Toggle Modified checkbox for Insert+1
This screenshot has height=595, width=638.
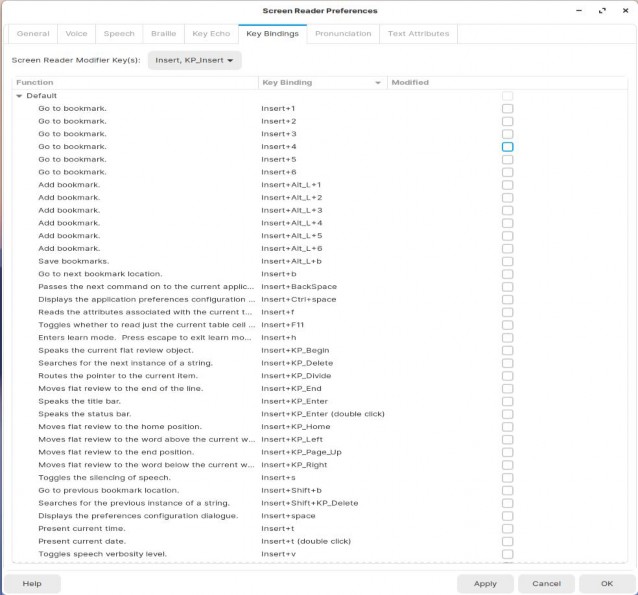507,109
